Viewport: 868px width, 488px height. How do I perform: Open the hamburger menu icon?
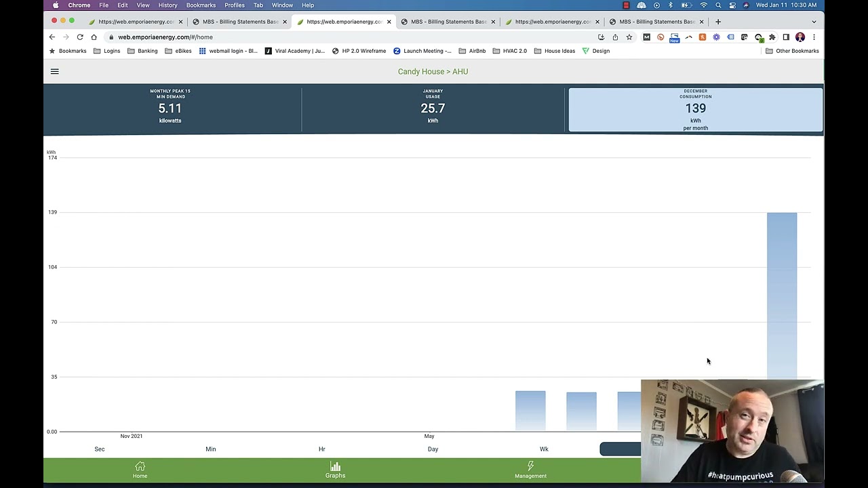[x=55, y=71]
